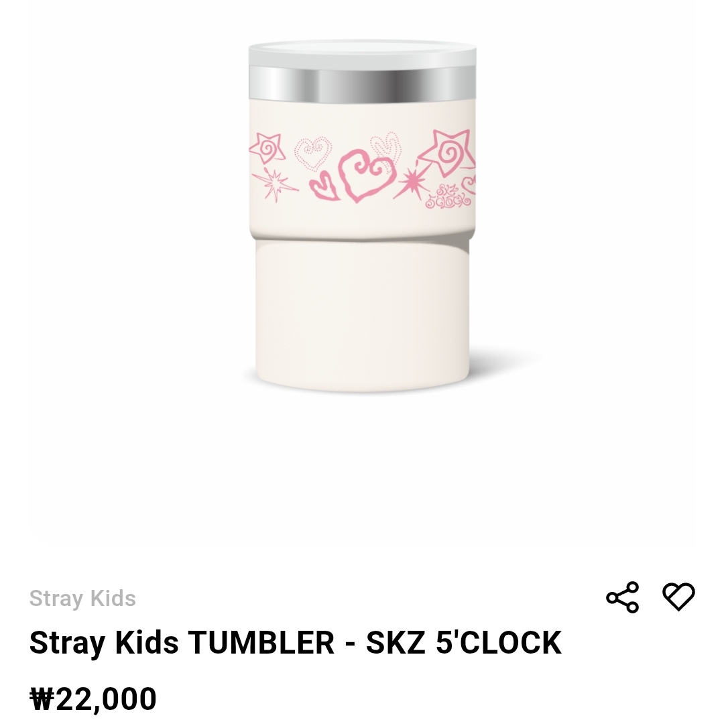Open the Stray Kids brand link
724x728 pixels.
pyautogui.click(x=82, y=598)
